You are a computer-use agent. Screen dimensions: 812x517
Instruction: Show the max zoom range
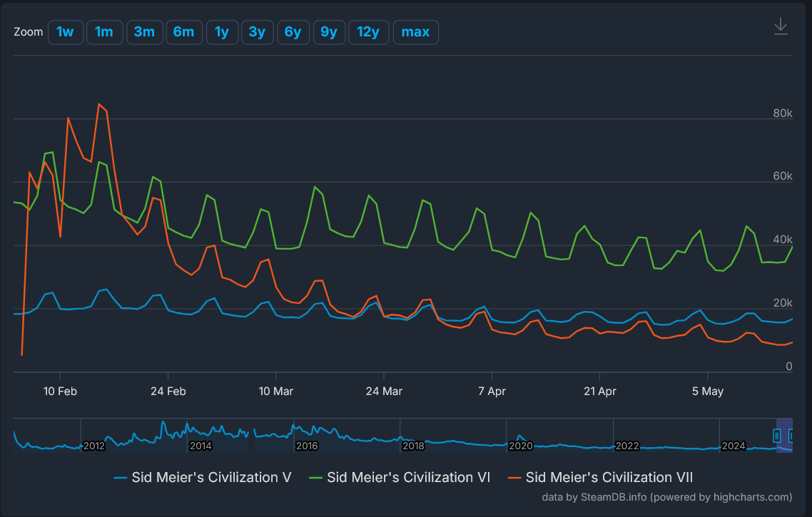(415, 32)
